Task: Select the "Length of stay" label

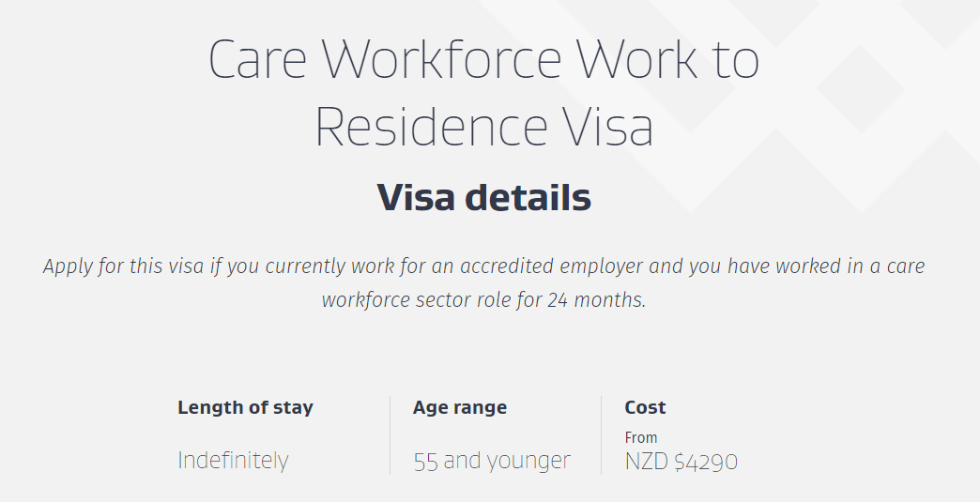Action: (x=245, y=408)
